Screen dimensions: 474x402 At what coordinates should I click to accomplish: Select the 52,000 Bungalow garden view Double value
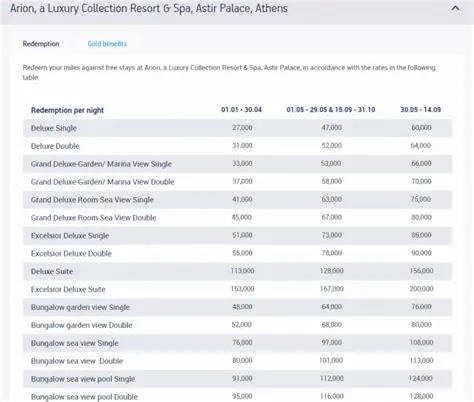tap(241, 325)
